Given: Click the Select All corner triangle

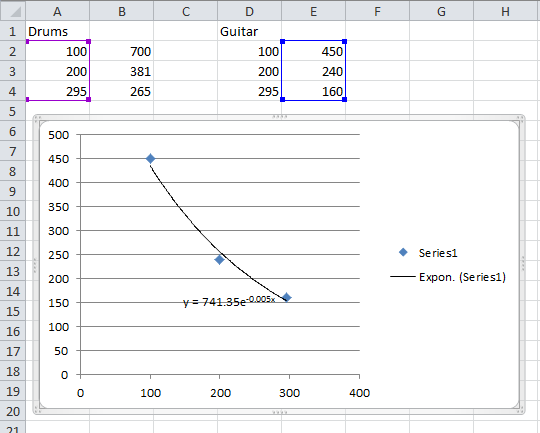Looking at the screenshot, I should (x=13, y=11).
